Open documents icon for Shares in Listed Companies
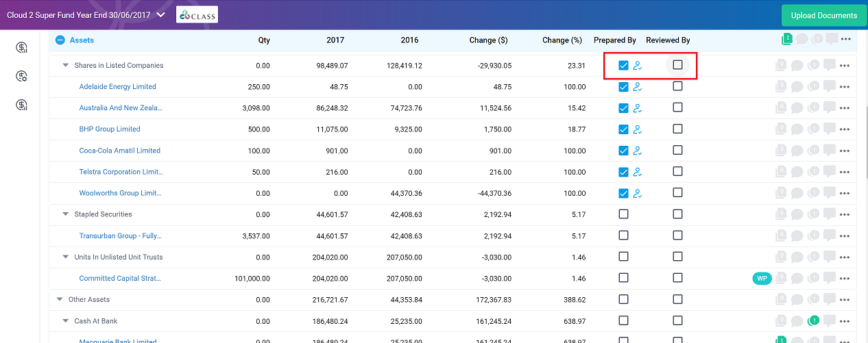 coord(780,66)
